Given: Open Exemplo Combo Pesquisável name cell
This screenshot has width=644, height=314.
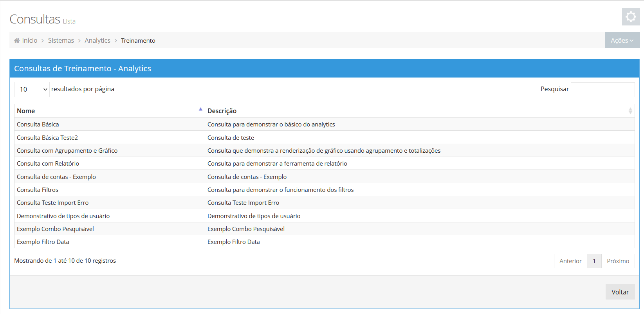Looking at the screenshot, I should (110, 229).
